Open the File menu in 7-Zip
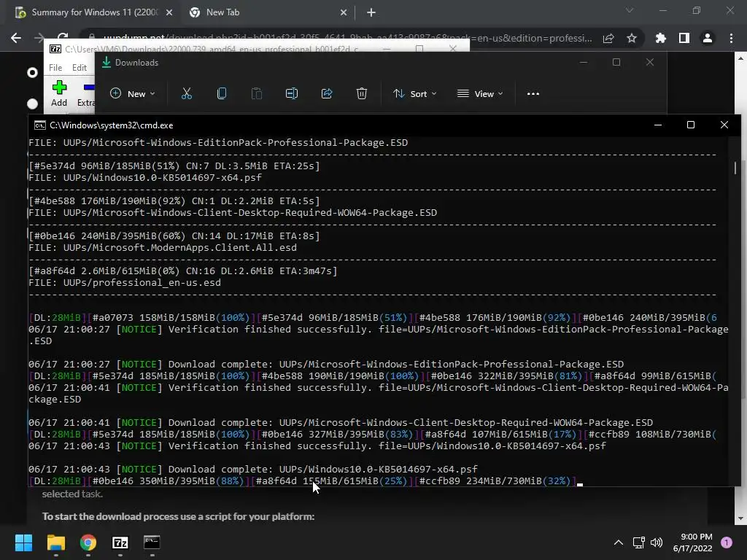The image size is (747, 560). tap(55, 68)
